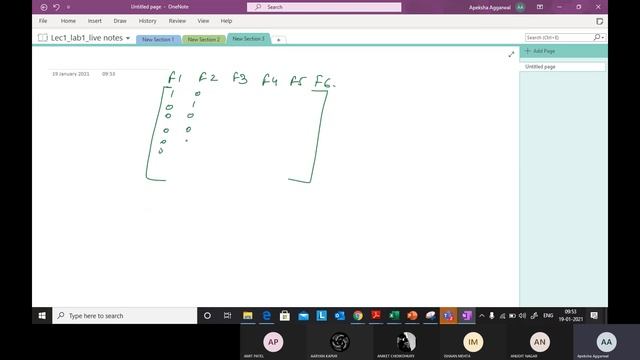Open the Quick Access Toolbar customize arrow
The height and width of the screenshot is (360, 640).
pos(68,7)
